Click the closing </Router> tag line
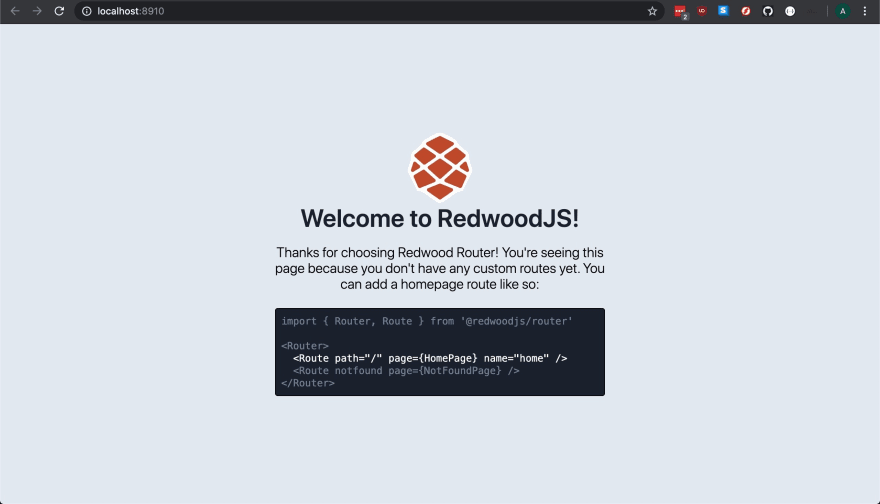The image size is (880, 504). tap(308, 383)
